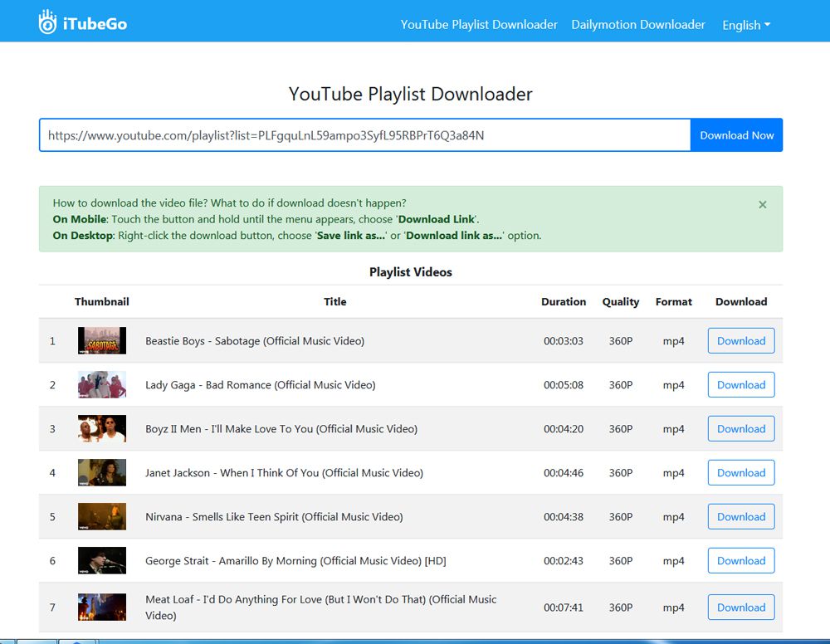Open YouTube Playlist Downloader nav link
This screenshot has width=830, height=644.
tap(479, 24)
